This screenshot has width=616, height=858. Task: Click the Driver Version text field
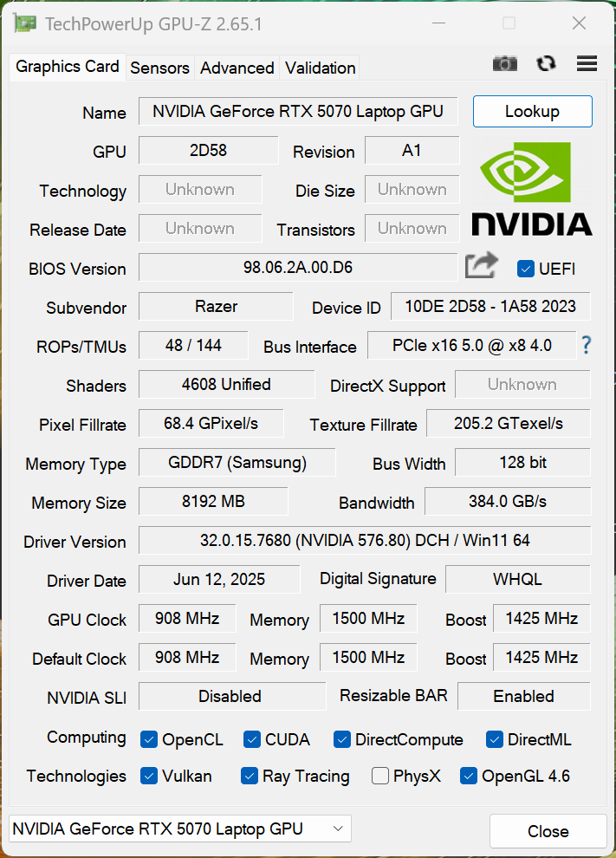point(365,541)
